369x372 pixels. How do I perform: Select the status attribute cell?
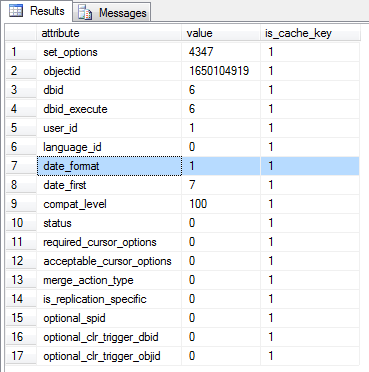tap(109, 223)
